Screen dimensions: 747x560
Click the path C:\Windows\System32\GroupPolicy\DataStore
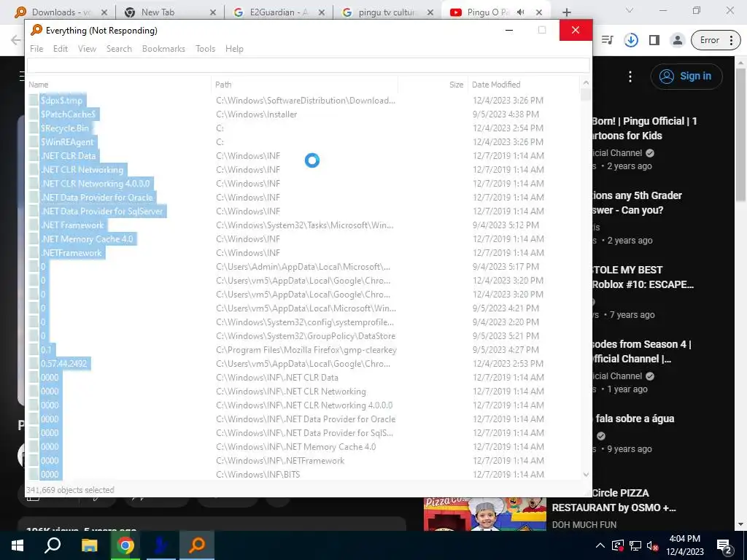click(x=306, y=336)
